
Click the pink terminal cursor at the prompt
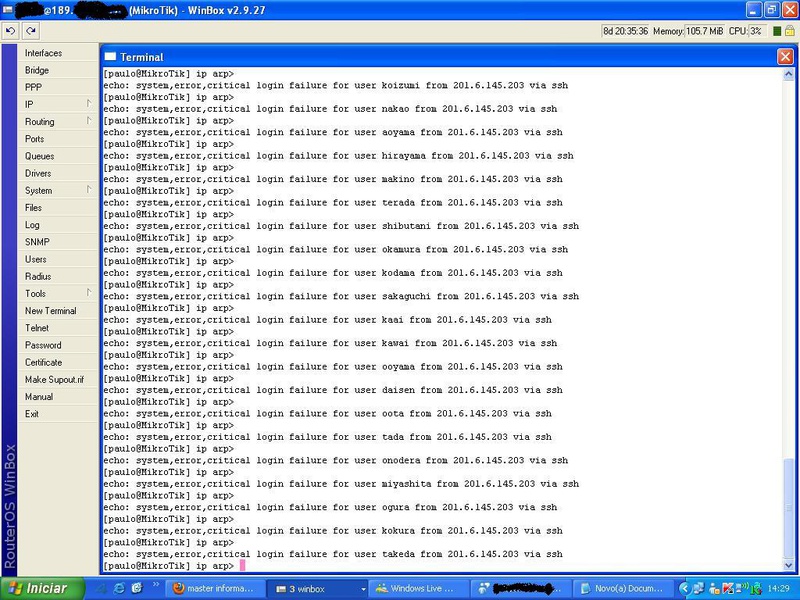coord(242,565)
